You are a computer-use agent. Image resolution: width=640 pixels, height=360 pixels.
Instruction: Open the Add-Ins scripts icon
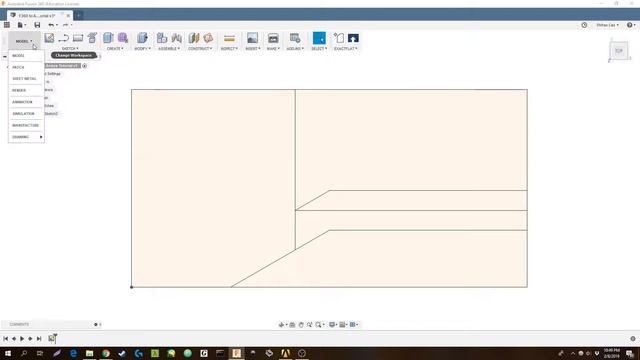point(295,38)
